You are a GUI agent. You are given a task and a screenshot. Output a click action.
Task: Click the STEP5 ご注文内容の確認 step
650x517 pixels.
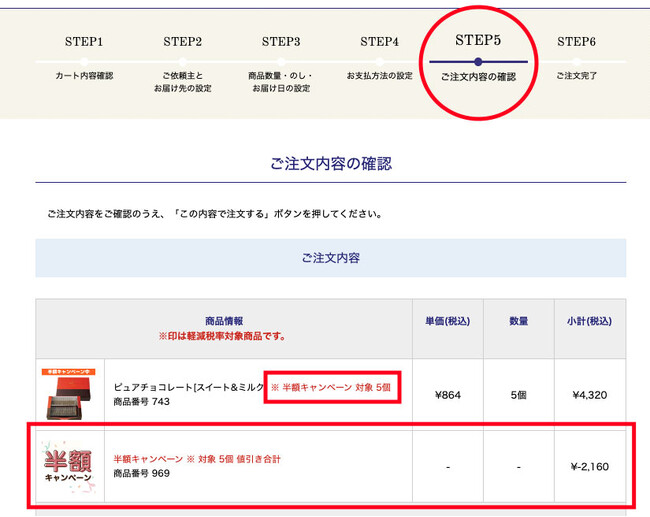[478, 59]
